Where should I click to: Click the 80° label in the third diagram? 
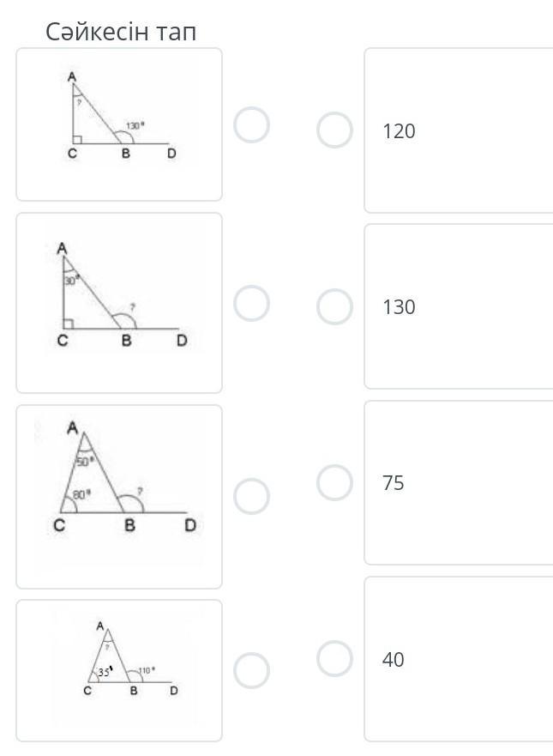[82, 493]
